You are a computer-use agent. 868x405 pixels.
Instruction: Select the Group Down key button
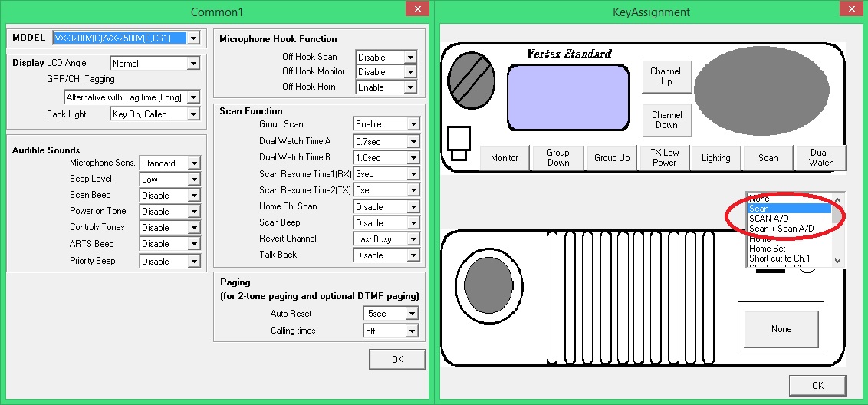pyautogui.click(x=558, y=158)
